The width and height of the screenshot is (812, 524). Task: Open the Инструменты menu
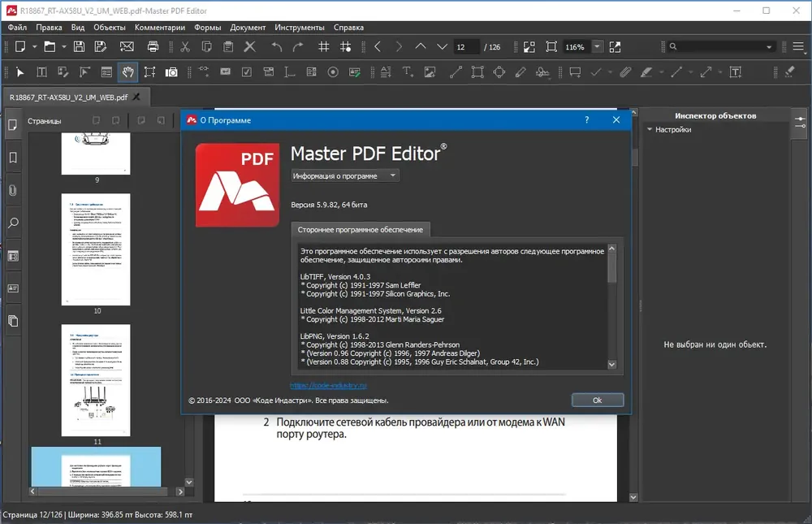(300, 28)
